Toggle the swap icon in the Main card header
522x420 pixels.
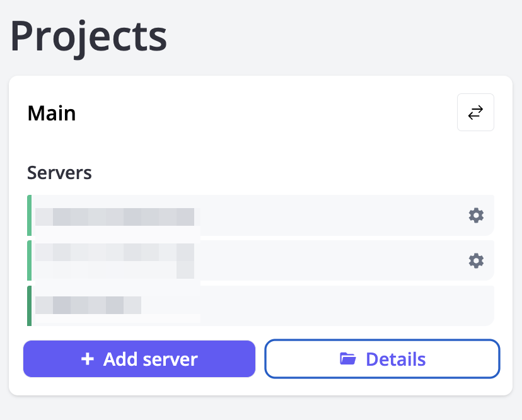[475, 112]
